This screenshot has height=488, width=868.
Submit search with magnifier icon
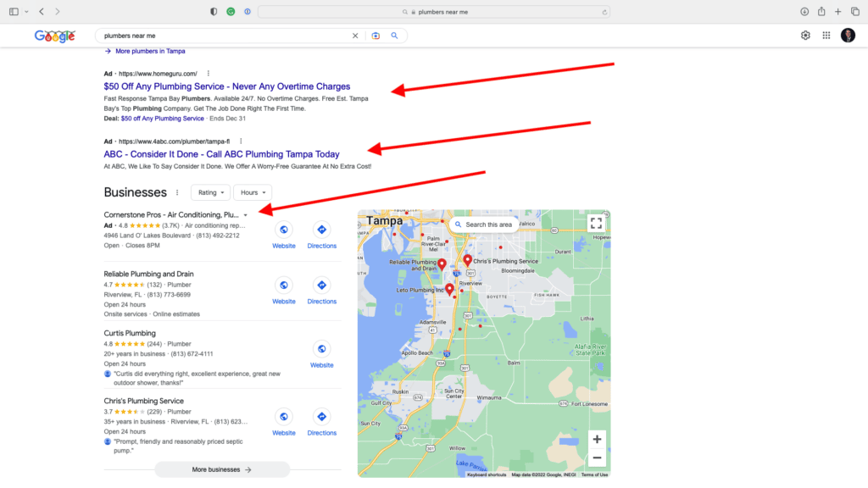point(395,36)
